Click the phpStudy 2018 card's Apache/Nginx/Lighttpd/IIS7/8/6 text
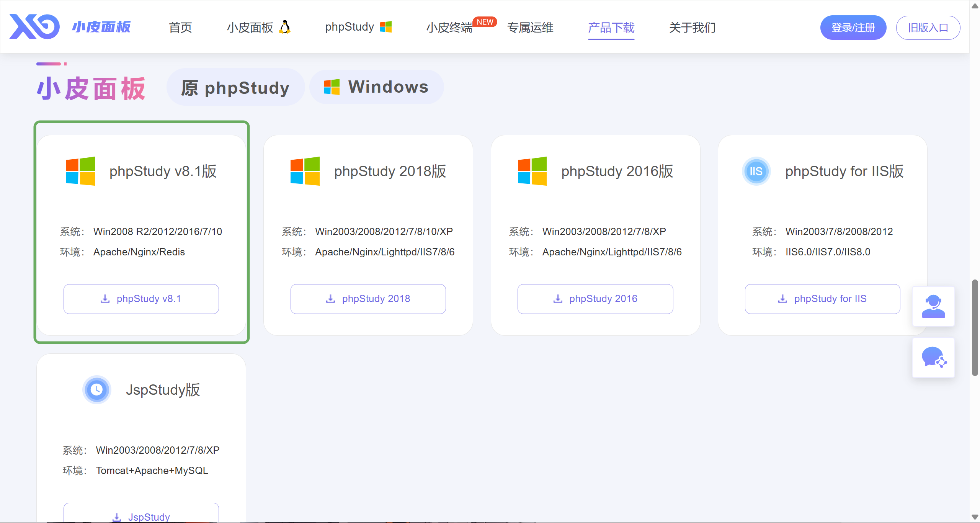The image size is (980, 523). [x=385, y=252]
